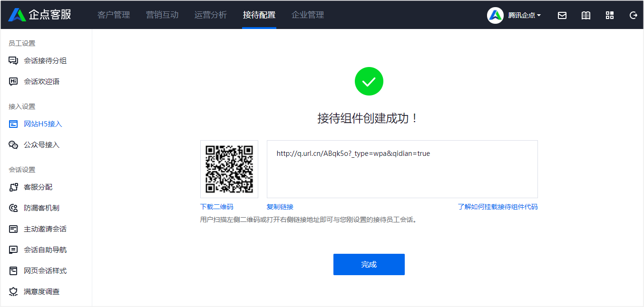Click the 复制链接 link
The height and width of the screenshot is (307, 644).
pyautogui.click(x=280, y=207)
